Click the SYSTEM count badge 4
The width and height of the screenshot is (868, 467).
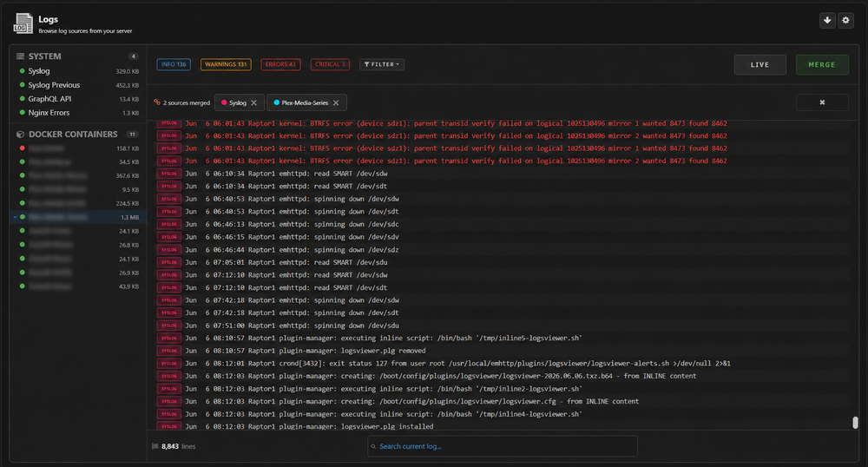pyautogui.click(x=133, y=56)
